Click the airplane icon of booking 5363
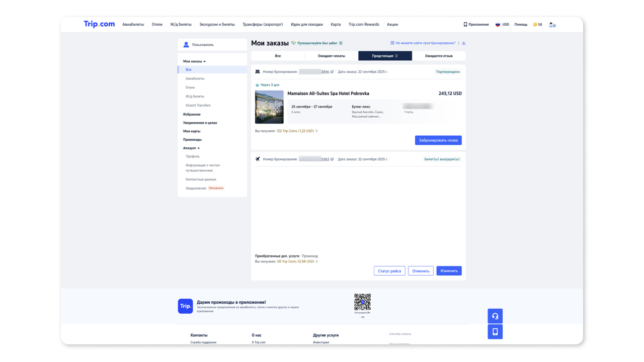The width and height of the screenshot is (644, 362). [x=258, y=159]
